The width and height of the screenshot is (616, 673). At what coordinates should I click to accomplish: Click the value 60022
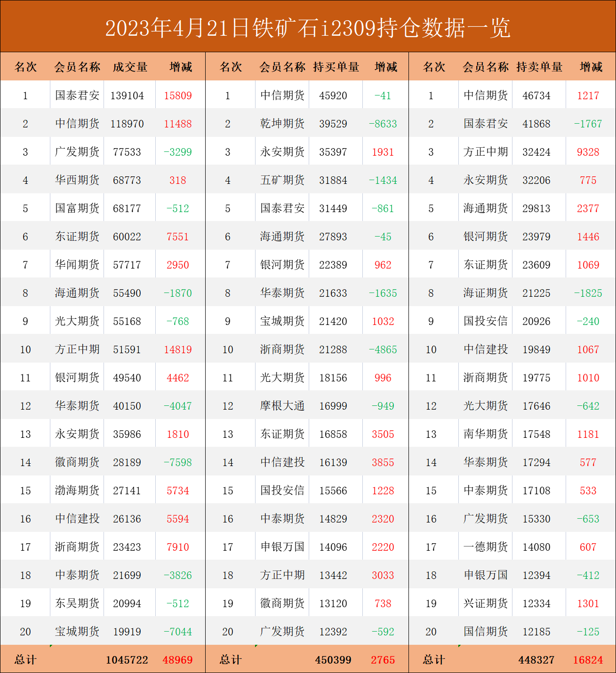(x=127, y=237)
